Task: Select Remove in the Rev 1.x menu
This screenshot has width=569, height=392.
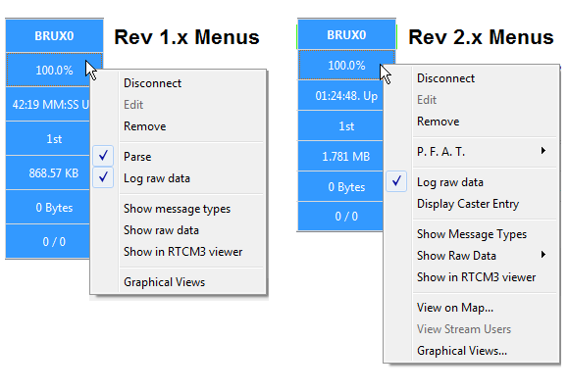Action: click(x=145, y=126)
